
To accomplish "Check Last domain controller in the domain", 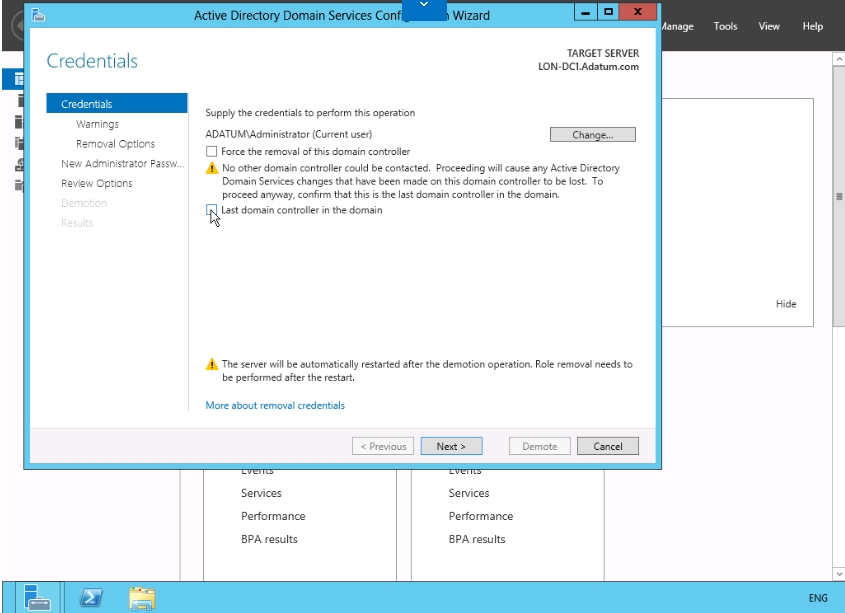I will coord(211,210).
